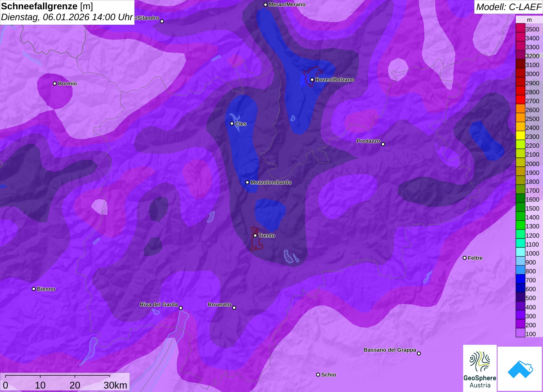The height and width of the screenshot is (392, 543).
Task: Select the 2300 m yellow legend swatch
Action: 521,136
